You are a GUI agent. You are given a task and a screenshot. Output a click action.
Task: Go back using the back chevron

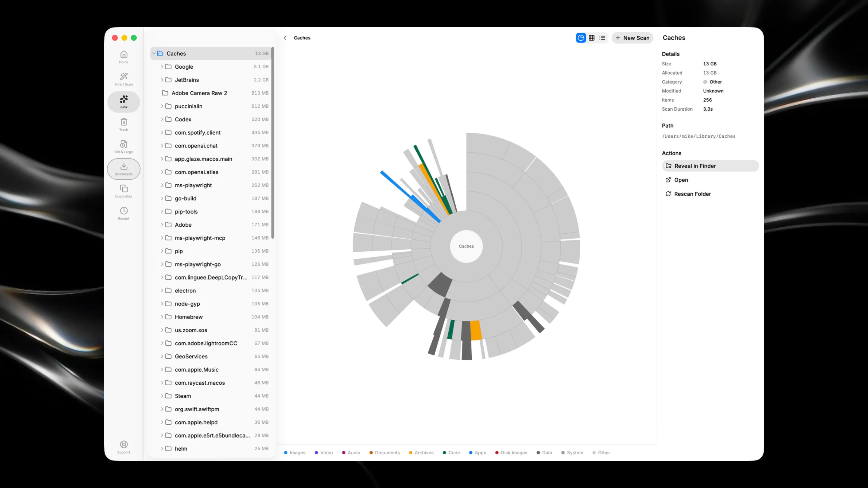(285, 38)
